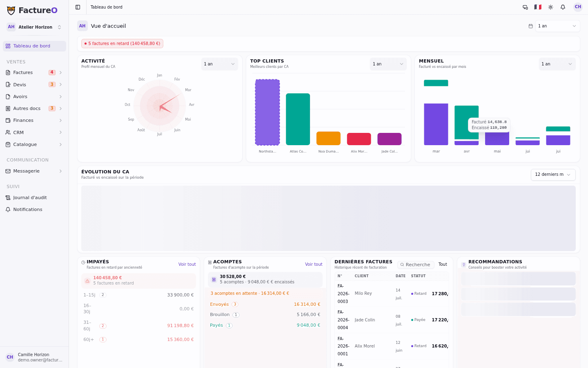
Task: Select the Tout filter in Dernières factures
Action: click(x=443, y=265)
